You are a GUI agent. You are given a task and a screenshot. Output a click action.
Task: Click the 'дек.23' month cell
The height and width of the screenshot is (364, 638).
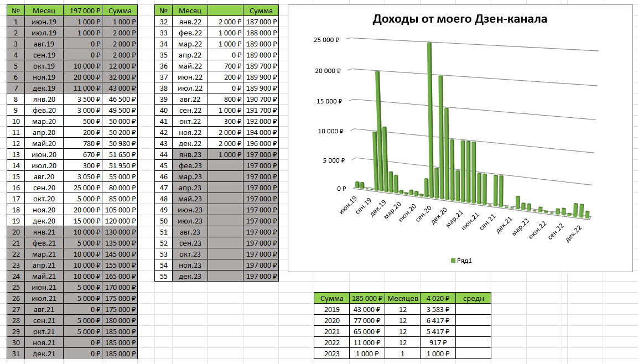tap(190, 277)
